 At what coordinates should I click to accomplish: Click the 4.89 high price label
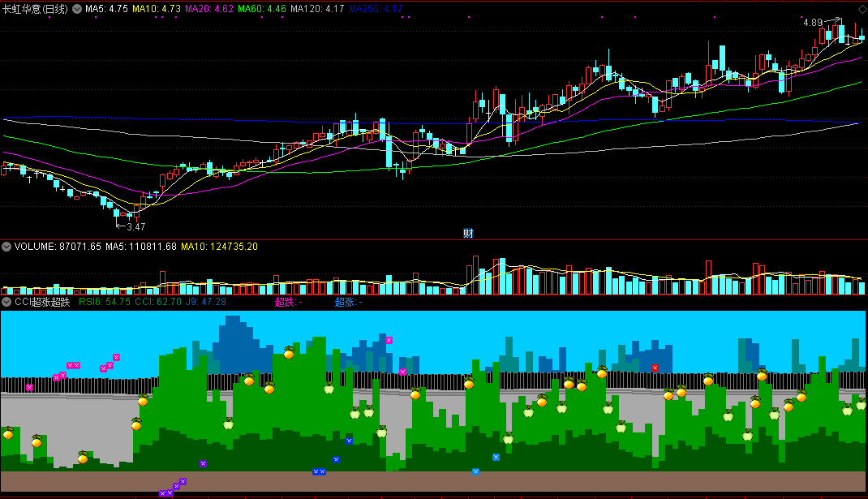813,23
